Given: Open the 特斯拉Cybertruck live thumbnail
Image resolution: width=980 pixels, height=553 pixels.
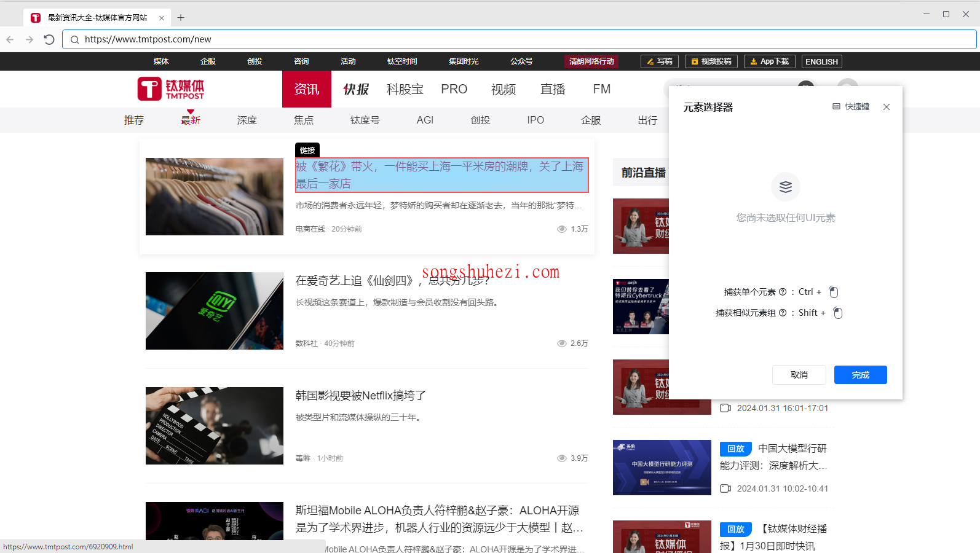Looking at the screenshot, I should [641, 307].
